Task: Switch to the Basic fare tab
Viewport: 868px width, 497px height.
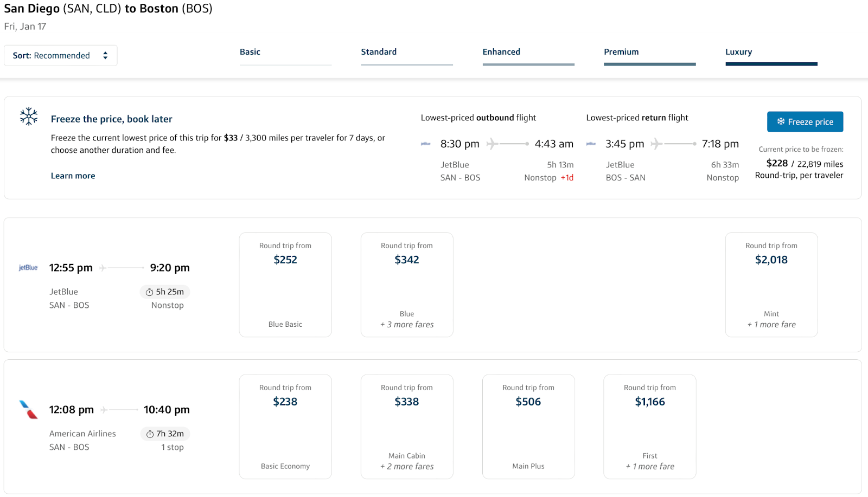Action: (250, 52)
